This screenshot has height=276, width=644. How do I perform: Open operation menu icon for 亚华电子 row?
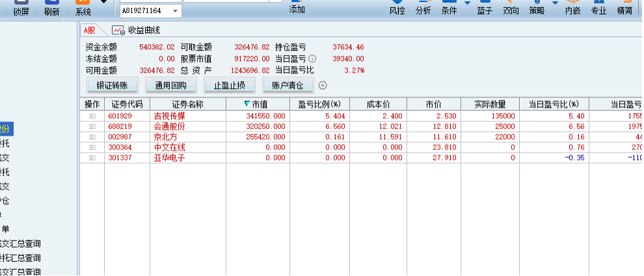(92, 157)
